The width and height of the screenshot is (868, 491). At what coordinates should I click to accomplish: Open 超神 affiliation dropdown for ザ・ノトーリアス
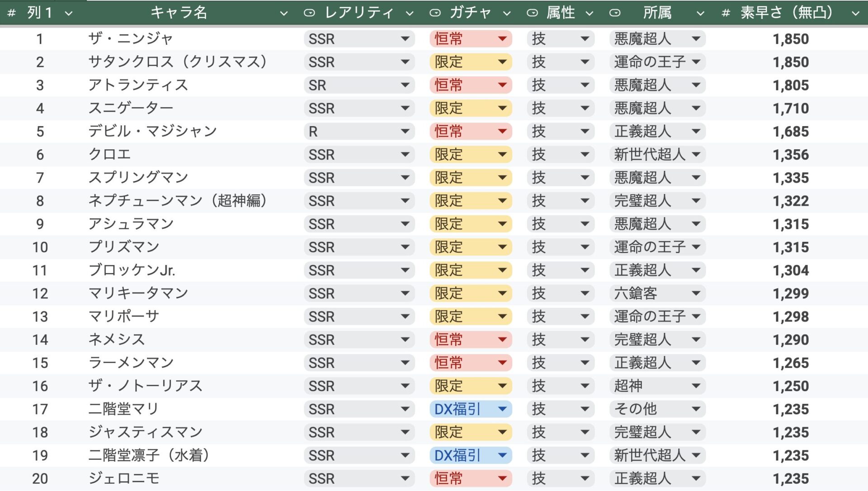(696, 386)
